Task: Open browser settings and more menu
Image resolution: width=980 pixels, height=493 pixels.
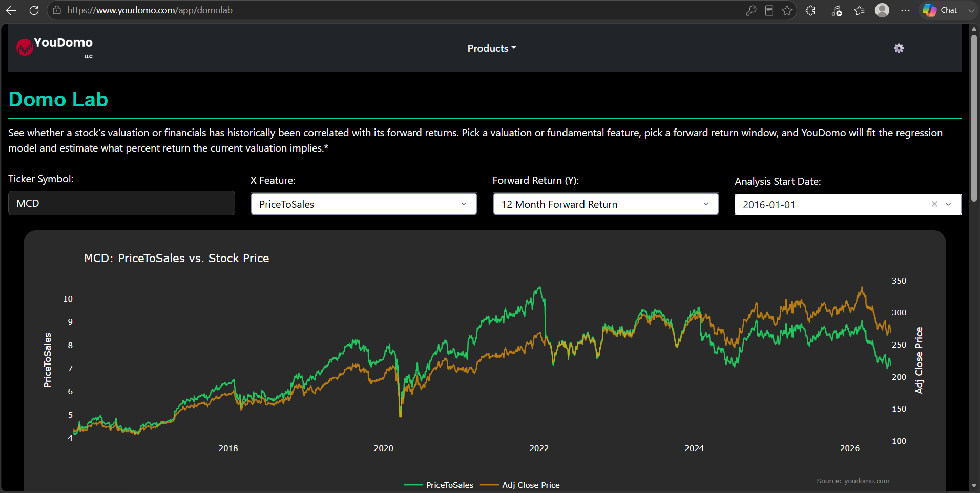Action: [x=905, y=10]
